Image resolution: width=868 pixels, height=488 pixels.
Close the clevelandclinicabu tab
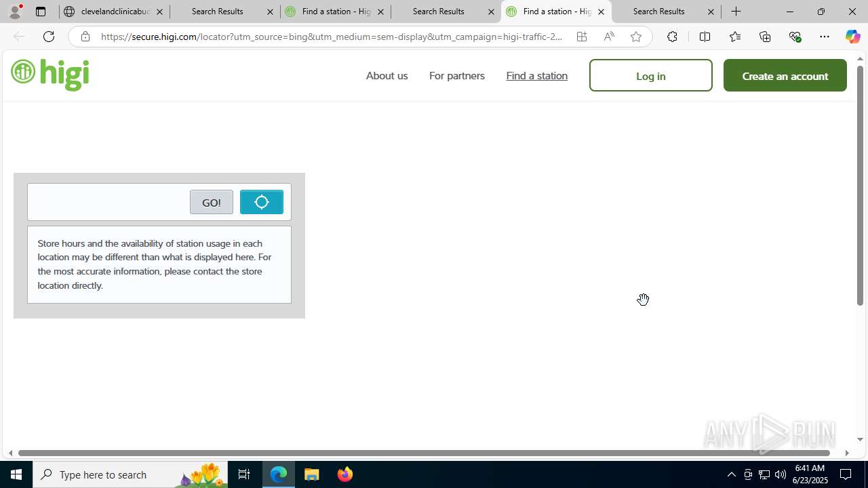(x=160, y=12)
